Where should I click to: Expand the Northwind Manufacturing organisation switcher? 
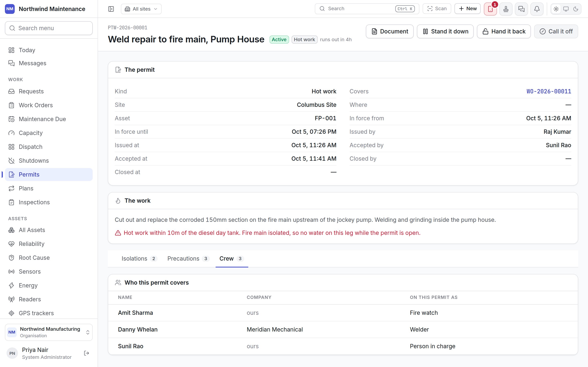49,332
